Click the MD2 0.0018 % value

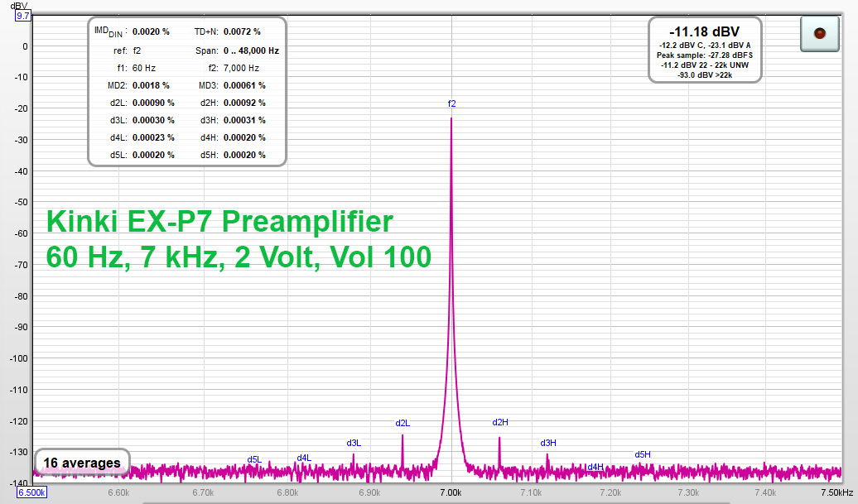click(151, 86)
